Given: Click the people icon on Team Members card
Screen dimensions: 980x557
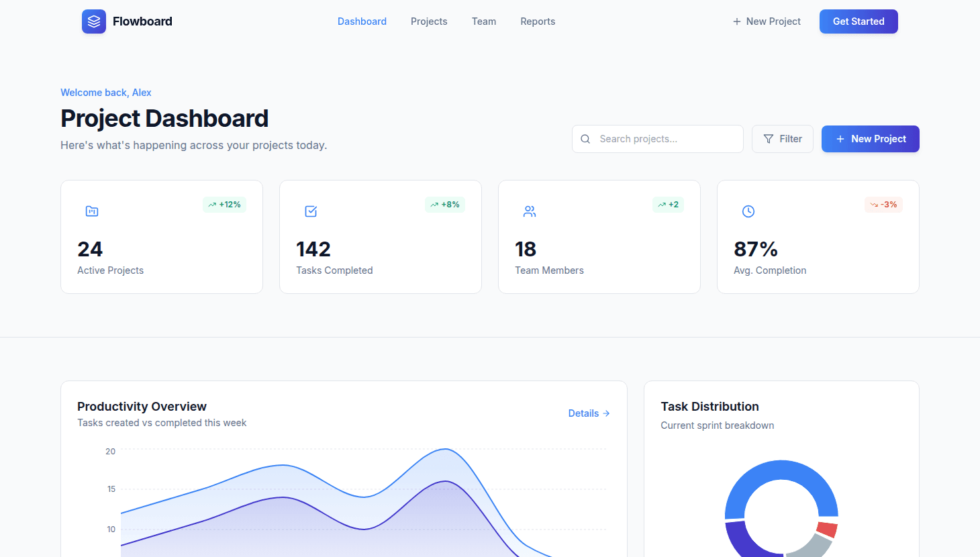Looking at the screenshot, I should pos(530,211).
